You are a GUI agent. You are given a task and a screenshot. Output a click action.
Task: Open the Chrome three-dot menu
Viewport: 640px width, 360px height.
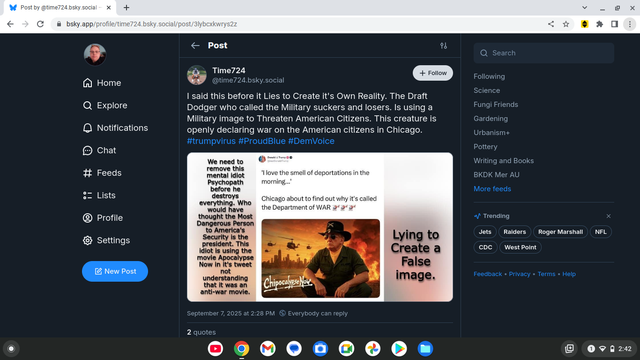tap(630, 24)
